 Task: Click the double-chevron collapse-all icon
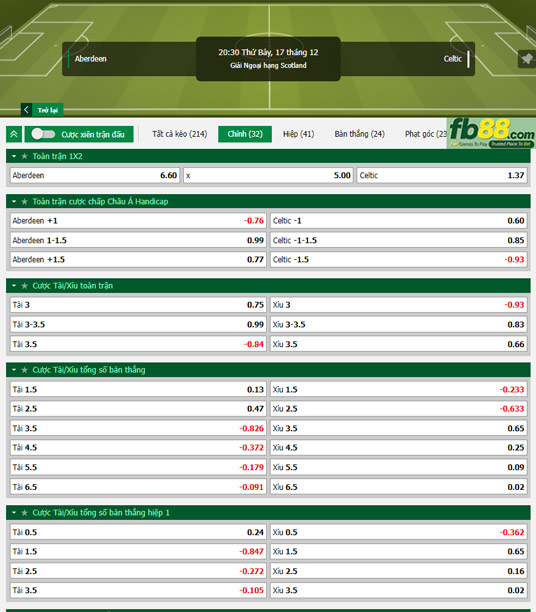[x=14, y=134]
